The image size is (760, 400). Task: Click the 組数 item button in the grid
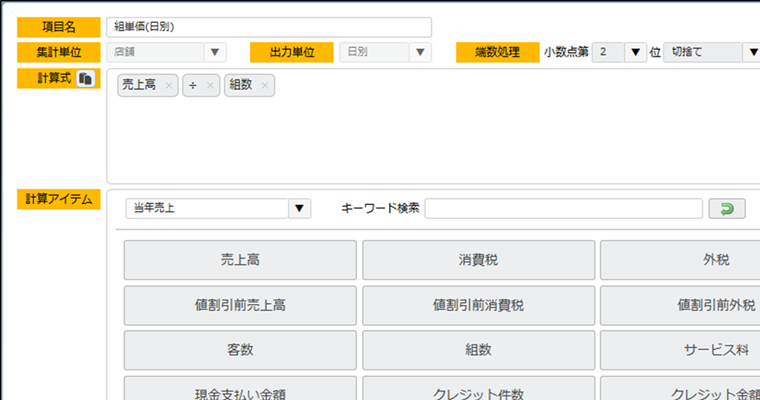[x=478, y=350]
